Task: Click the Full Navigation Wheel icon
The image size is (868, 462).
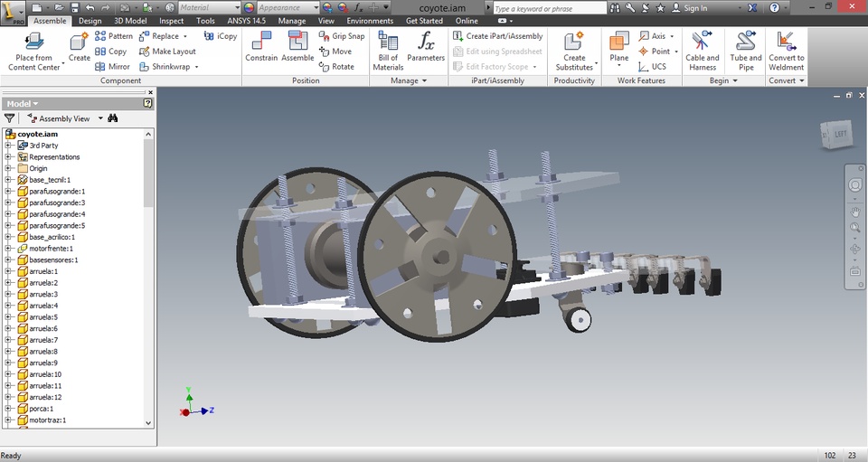Action: 854,185
